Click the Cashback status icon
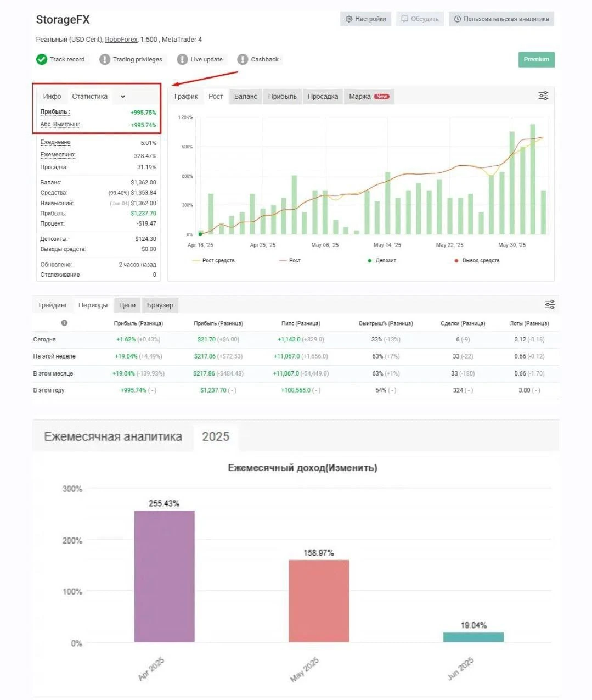Screen dimensions: 592x700 (x=241, y=59)
